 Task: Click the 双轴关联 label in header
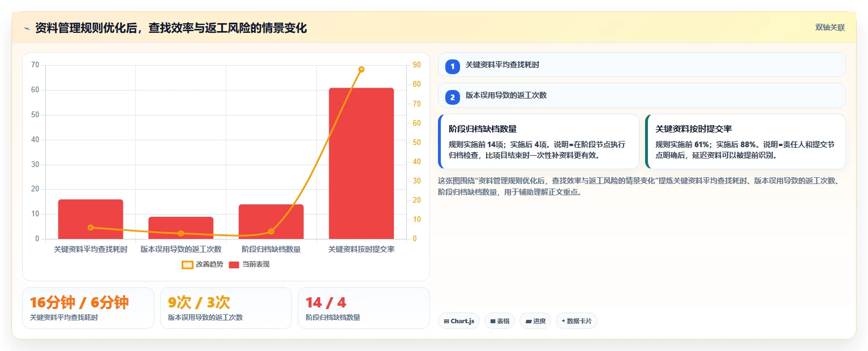point(830,28)
